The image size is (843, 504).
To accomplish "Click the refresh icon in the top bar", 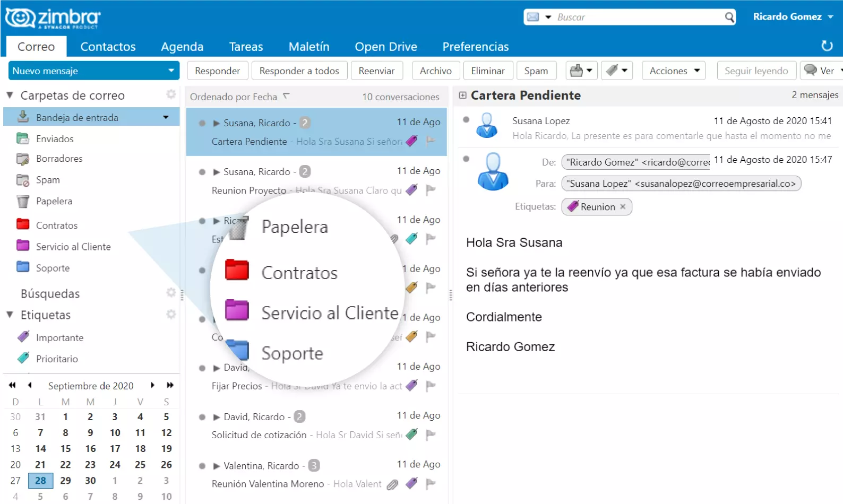I will pos(827,46).
